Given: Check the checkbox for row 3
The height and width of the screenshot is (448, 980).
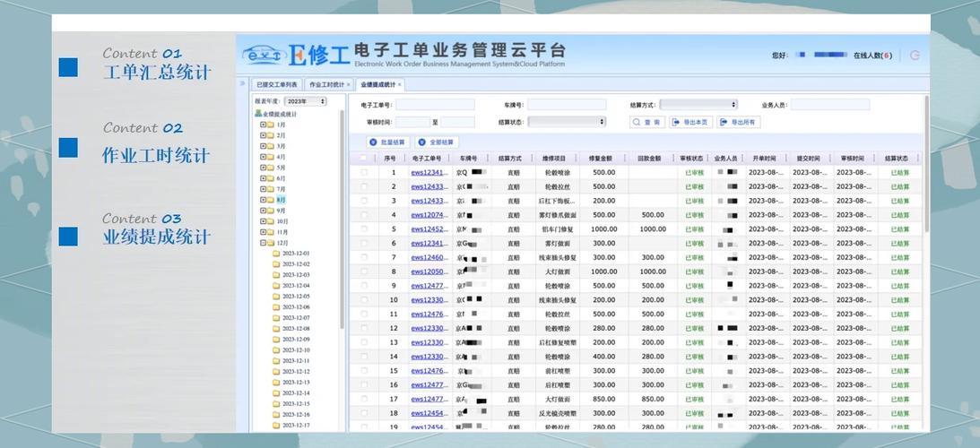Looking at the screenshot, I should (x=364, y=201).
